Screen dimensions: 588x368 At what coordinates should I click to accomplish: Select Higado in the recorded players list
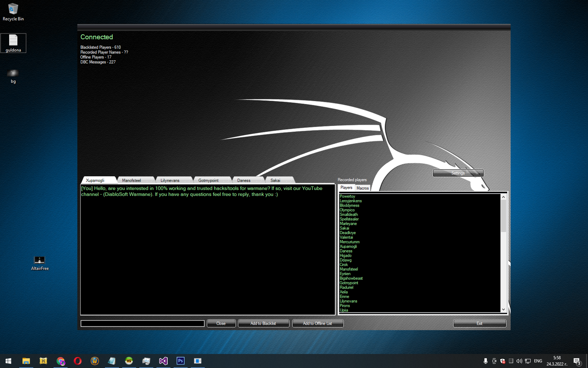[x=345, y=256]
